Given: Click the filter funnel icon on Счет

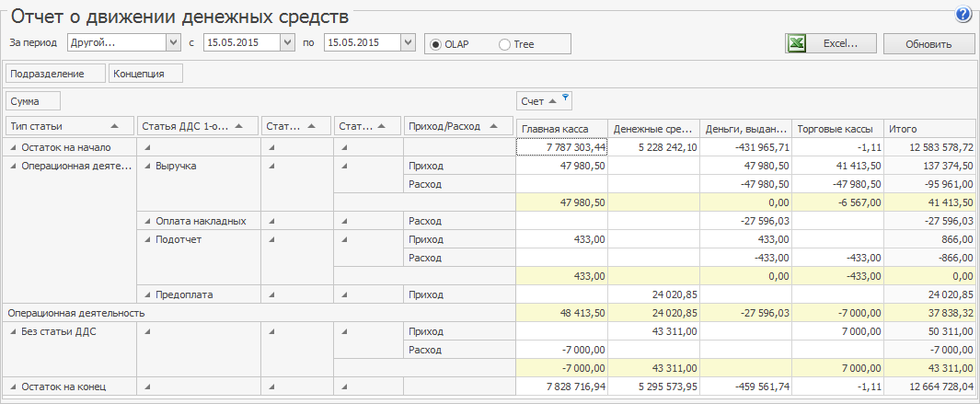Looking at the screenshot, I should [x=565, y=98].
